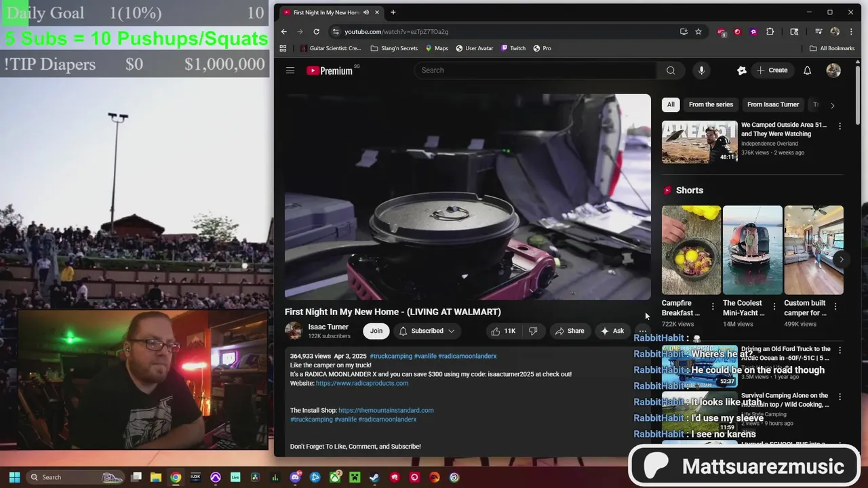Open Windows Start menu
This screenshot has width=868, height=488.
15,477
